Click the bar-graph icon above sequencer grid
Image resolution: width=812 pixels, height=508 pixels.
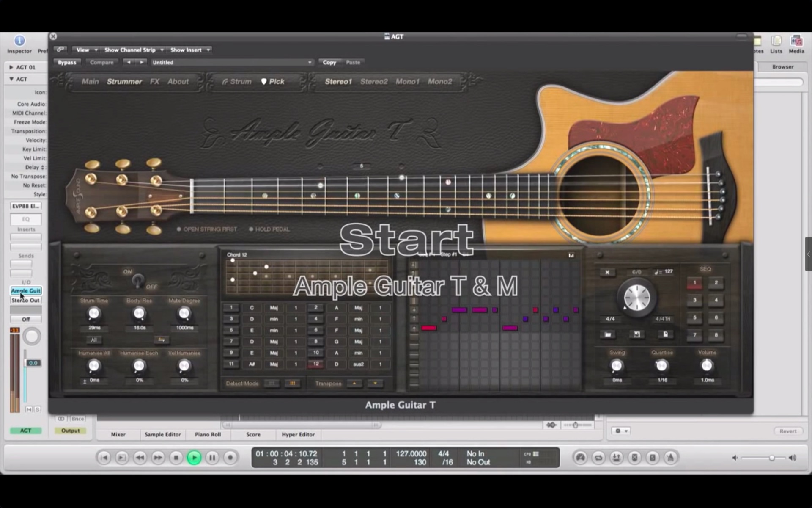tap(571, 255)
